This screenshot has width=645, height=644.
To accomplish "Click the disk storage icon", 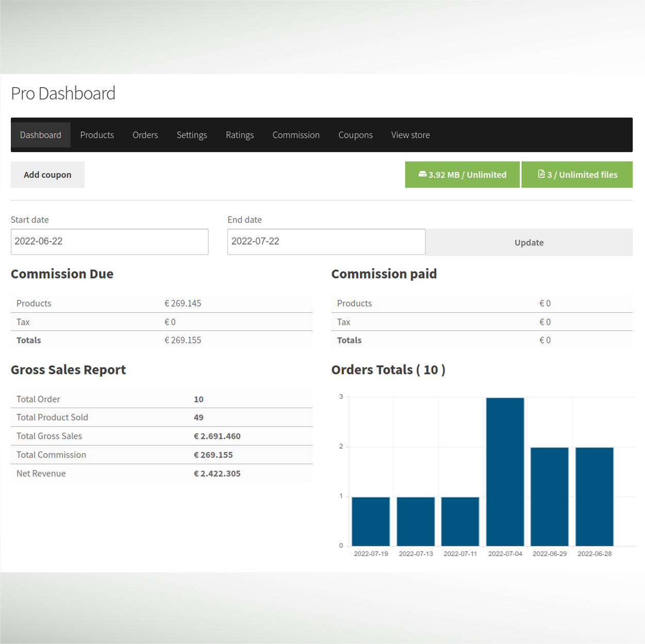I will pos(422,174).
